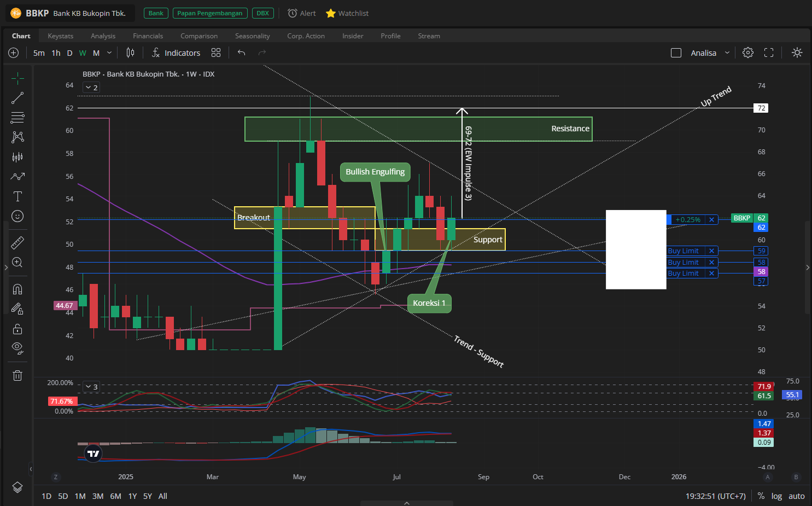The height and width of the screenshot is (506, 812).
Task: Select the monthly M timeframe
Action: point(96,53)
